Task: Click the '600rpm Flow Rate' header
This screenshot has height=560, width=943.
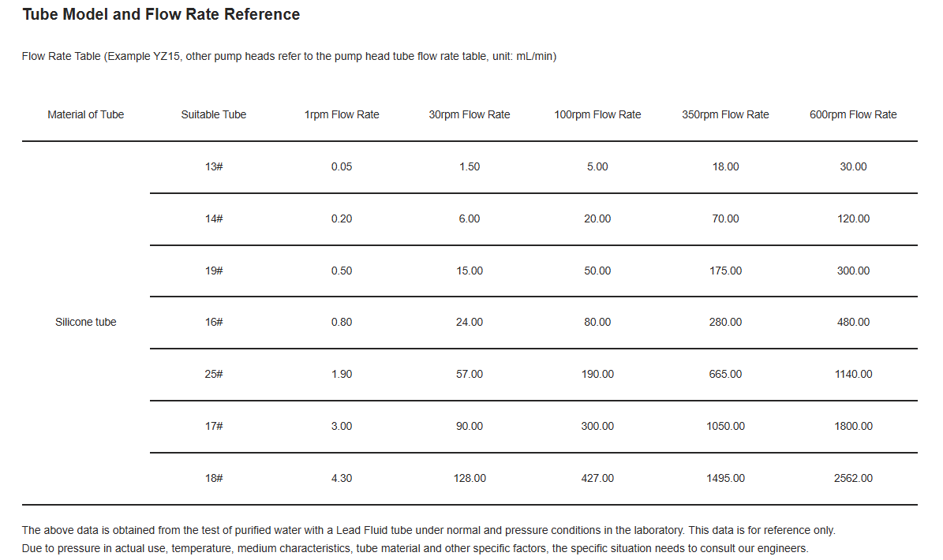Action: click(853, 114)
